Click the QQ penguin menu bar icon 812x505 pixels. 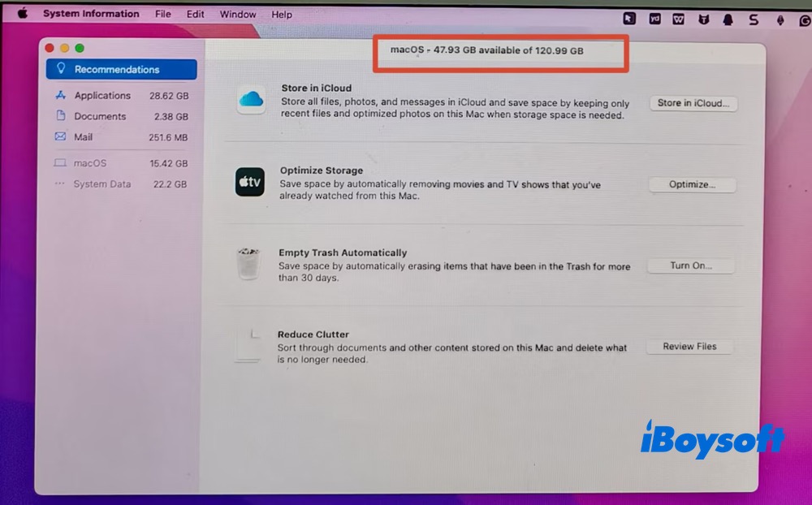(728, 20)
